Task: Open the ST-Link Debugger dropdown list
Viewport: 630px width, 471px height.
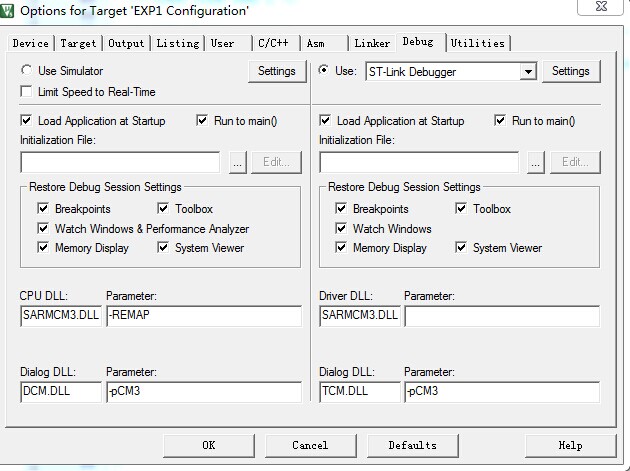Action: click(528, 72)
